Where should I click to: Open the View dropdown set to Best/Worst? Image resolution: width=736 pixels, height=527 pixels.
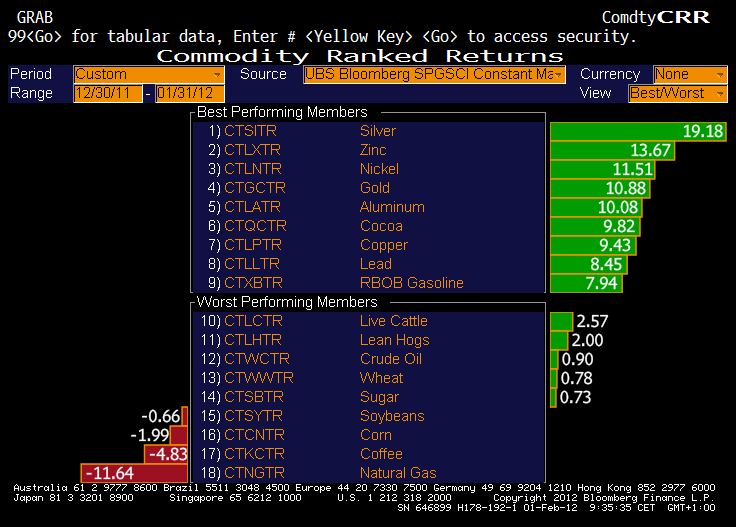pos(678,93)
